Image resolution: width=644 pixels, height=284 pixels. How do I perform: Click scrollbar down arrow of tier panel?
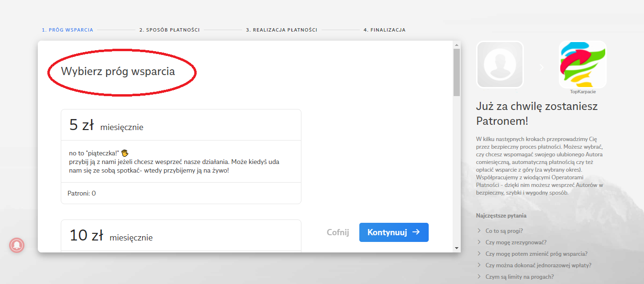pos(456,249)
